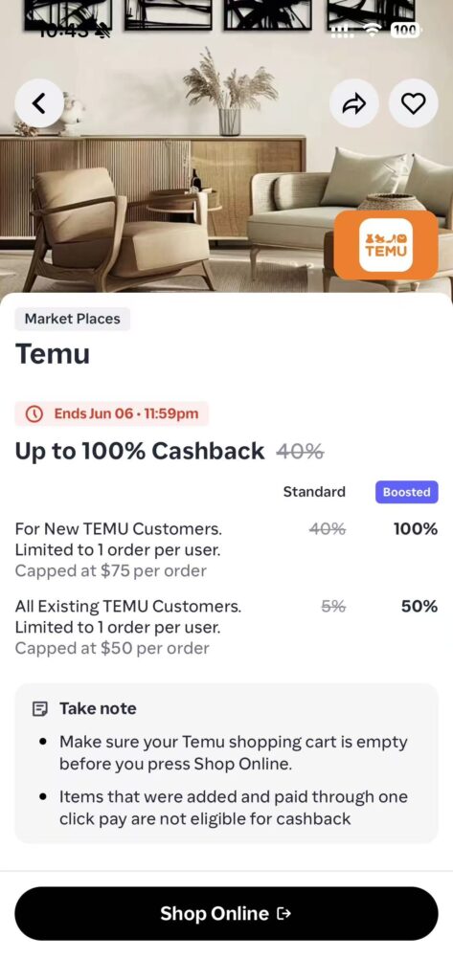Tap the Temu store title
Viewport: 453px width, 980px height.
(x=53, y=354)
